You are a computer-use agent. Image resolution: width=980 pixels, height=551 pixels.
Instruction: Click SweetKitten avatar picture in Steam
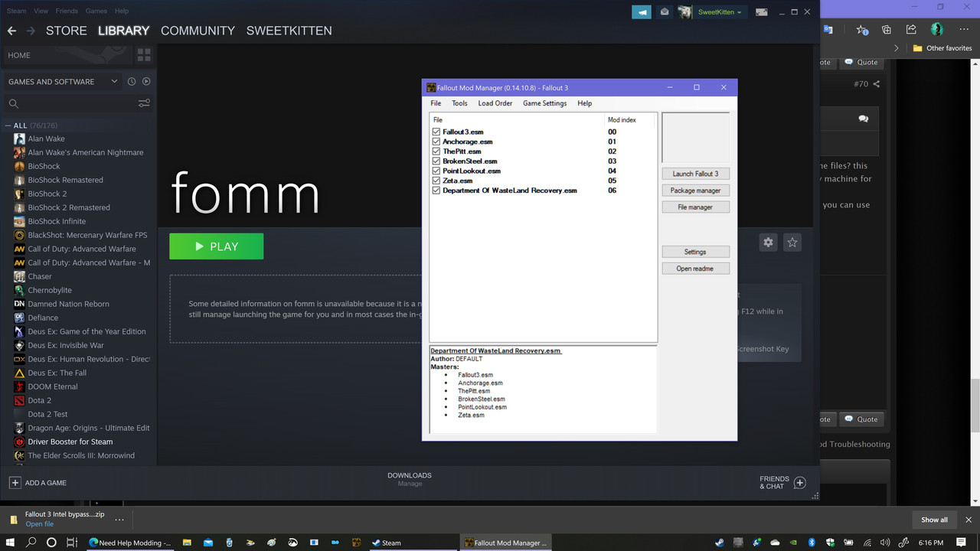685,12
